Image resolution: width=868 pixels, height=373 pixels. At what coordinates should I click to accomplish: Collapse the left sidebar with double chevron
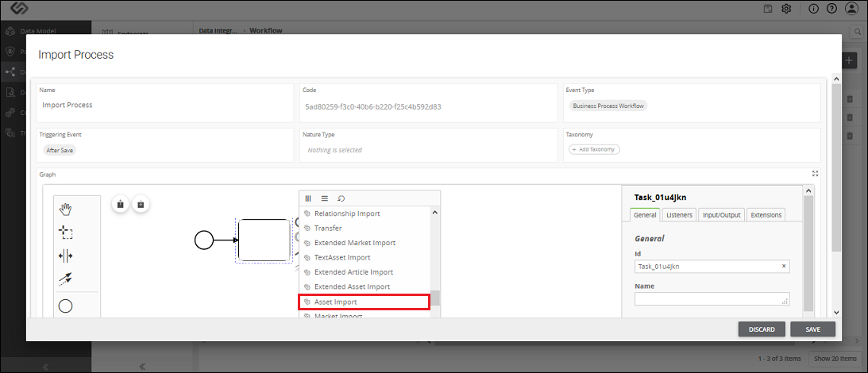[45, 367]
